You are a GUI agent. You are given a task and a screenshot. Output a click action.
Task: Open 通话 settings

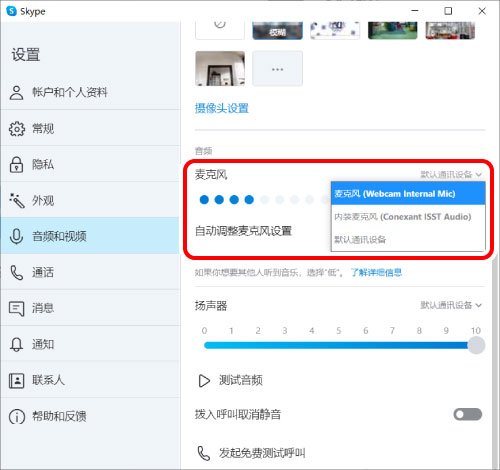point(90,272)
